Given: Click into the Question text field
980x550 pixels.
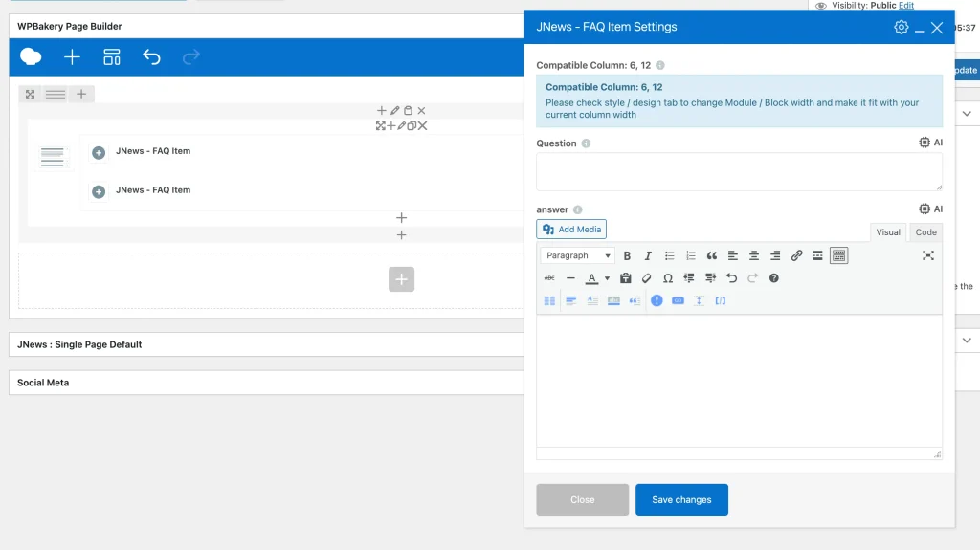Looking at the screenshot, I should click(739, 172).
